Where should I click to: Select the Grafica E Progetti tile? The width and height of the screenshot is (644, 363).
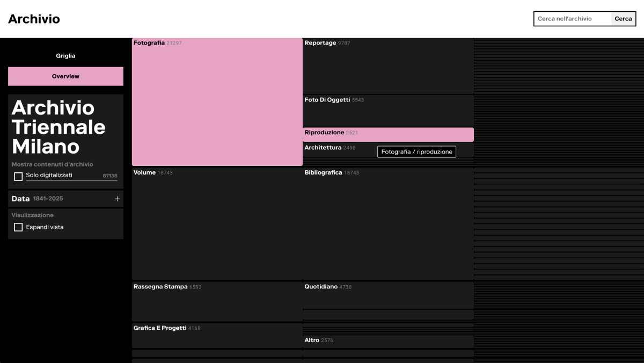point(217,336)
